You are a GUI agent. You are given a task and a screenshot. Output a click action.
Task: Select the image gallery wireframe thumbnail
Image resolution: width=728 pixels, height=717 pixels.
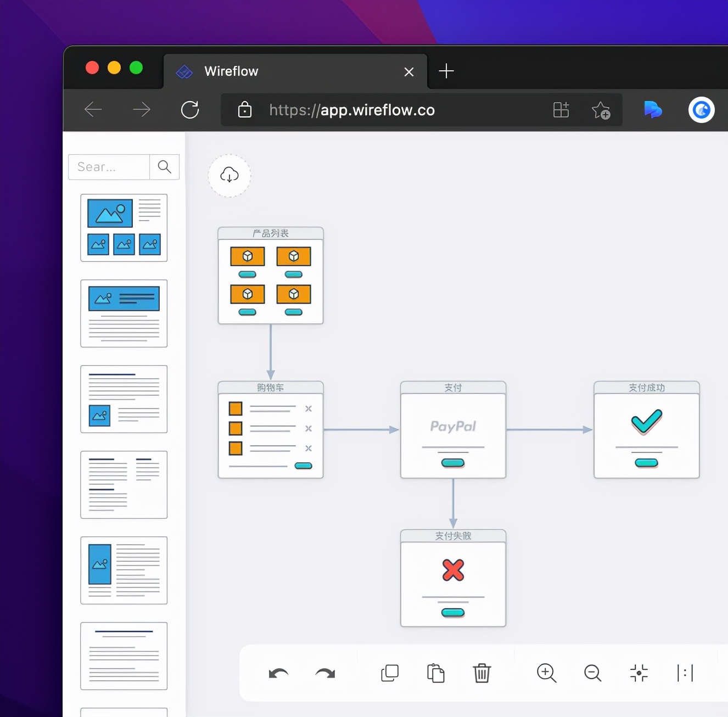point(124,228)
